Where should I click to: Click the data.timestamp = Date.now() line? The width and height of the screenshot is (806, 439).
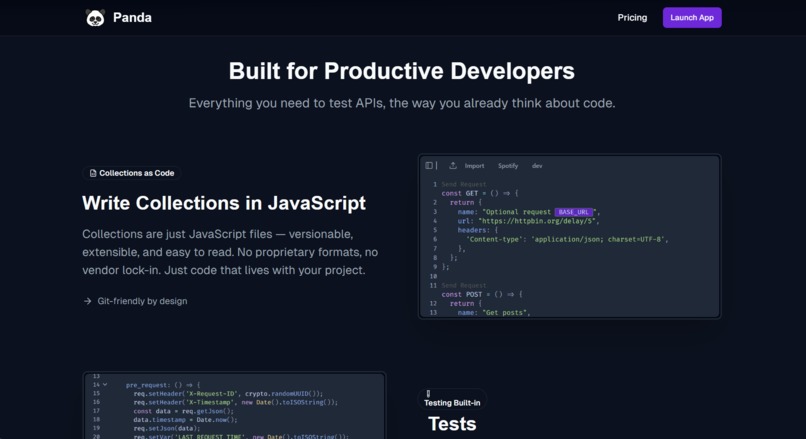[186, 419]
